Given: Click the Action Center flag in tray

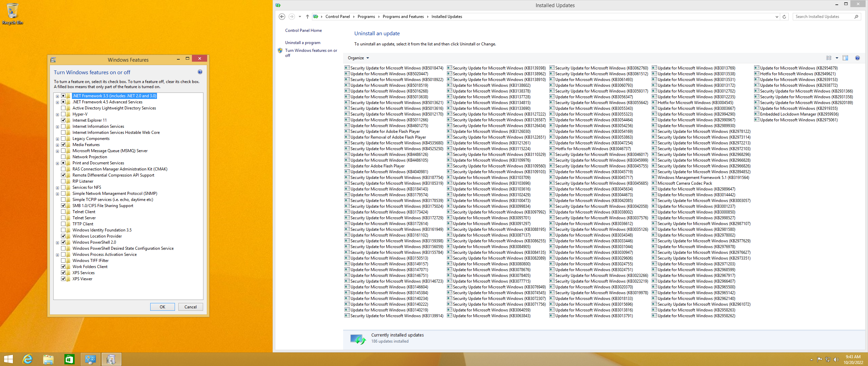Looking at the screenshot, I should coord(820,360).
